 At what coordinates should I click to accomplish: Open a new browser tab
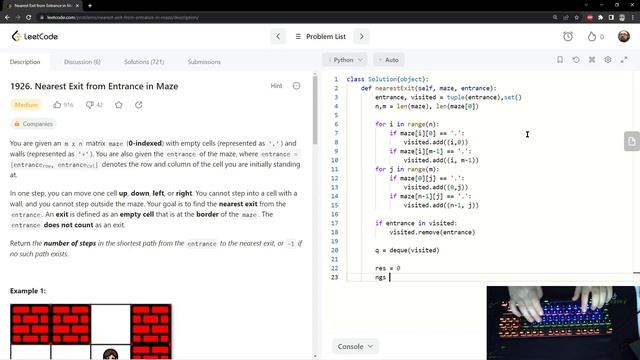tap(90, 6)
